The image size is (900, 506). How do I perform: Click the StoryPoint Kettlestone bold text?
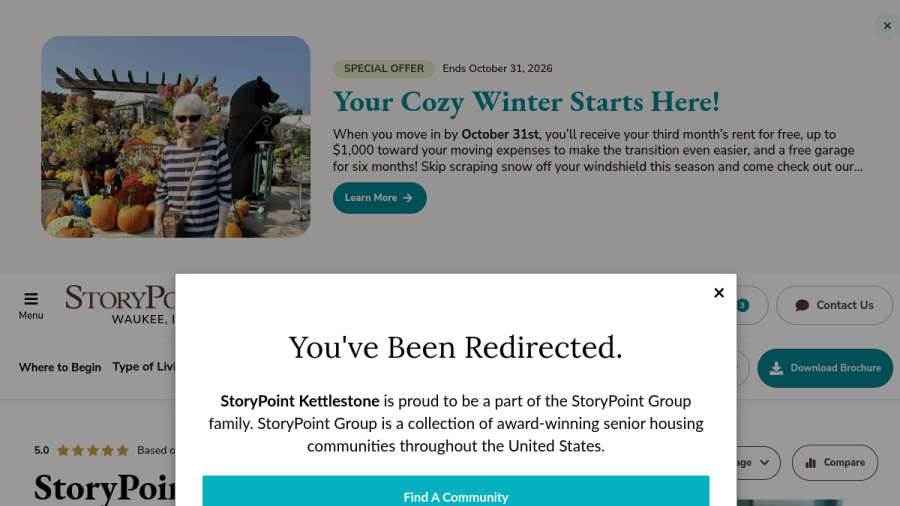(300, 401)
